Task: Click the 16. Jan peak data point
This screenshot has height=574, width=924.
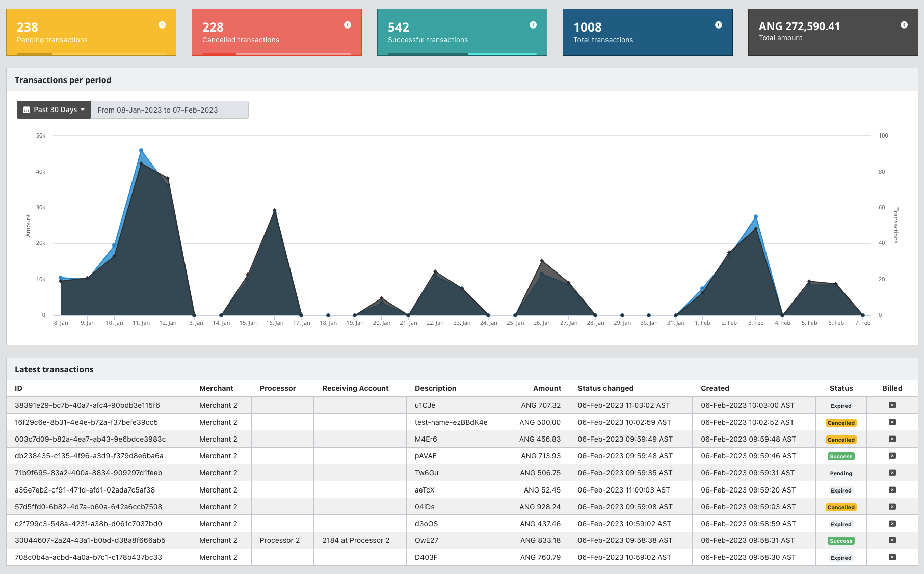Action: point(275,210)
